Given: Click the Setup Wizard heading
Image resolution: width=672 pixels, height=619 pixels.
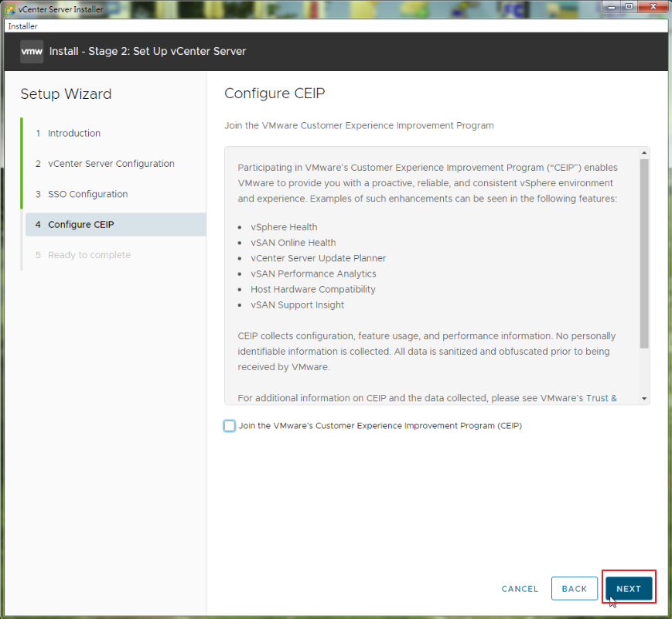Looking at the screenshot, I should coord(66,94).
